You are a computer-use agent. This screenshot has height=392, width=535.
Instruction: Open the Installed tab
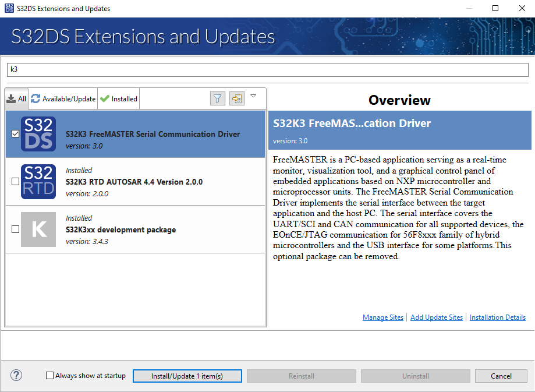(119, 99)
